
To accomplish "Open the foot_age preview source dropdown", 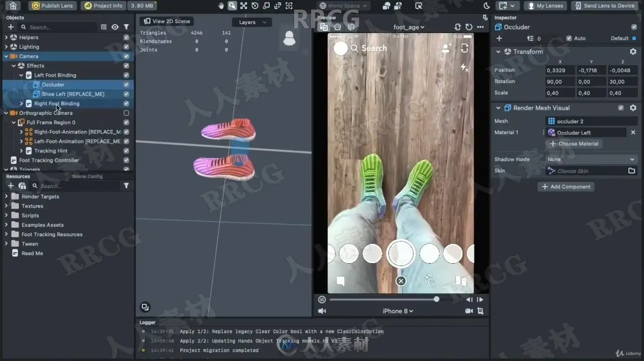I will click(x=409, y=27).
